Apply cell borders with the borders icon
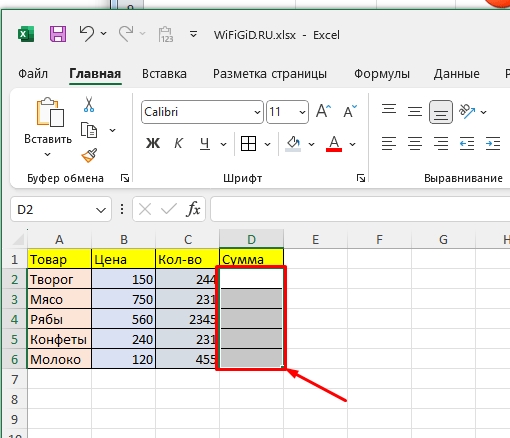The width and height of the screenshot is (510, 438). pyautogui.click(x=248, y=144)
